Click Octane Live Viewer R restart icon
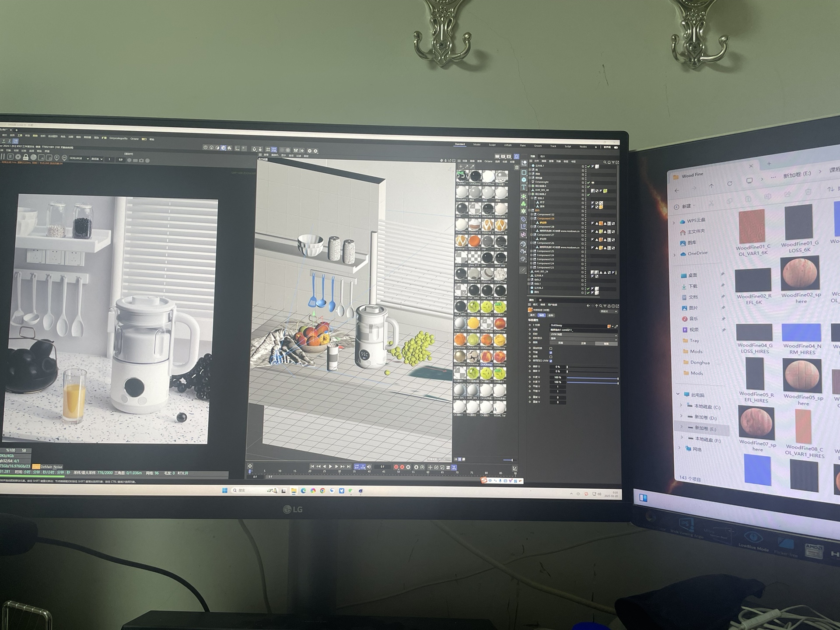The width and height of the screenshot is (840, 630). [x=10, y=157]
